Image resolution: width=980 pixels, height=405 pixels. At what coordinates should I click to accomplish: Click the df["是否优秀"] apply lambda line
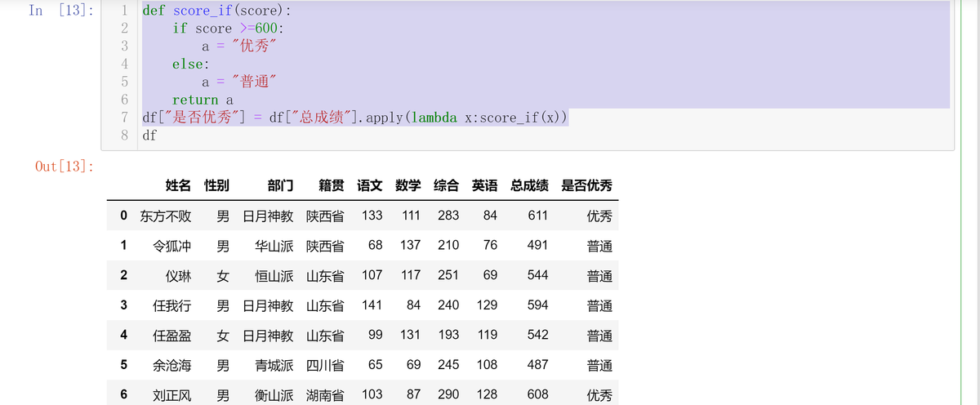(355, 118)
